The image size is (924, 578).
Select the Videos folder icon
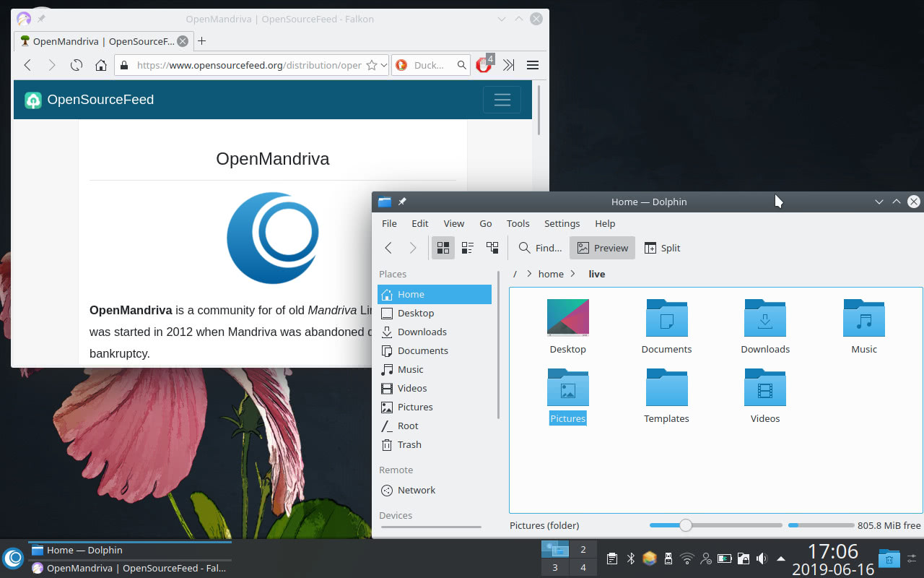(765, 387)
